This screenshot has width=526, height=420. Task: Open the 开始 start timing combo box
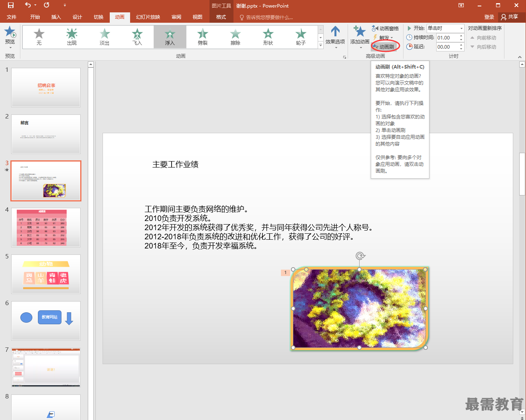pos(445,28)
